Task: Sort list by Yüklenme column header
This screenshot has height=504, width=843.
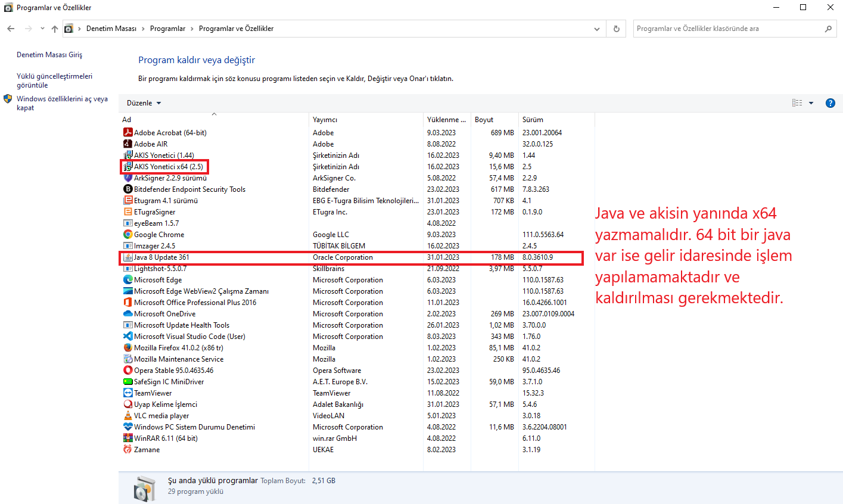Action: pyautogui.click(x=447, y=119)
